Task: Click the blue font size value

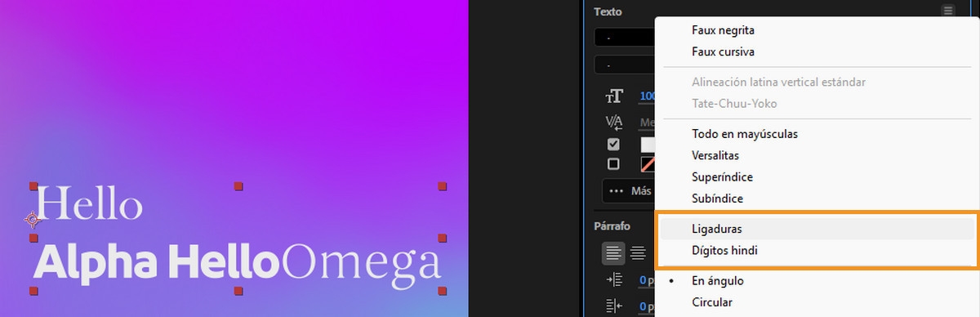Action: (648, 96)
